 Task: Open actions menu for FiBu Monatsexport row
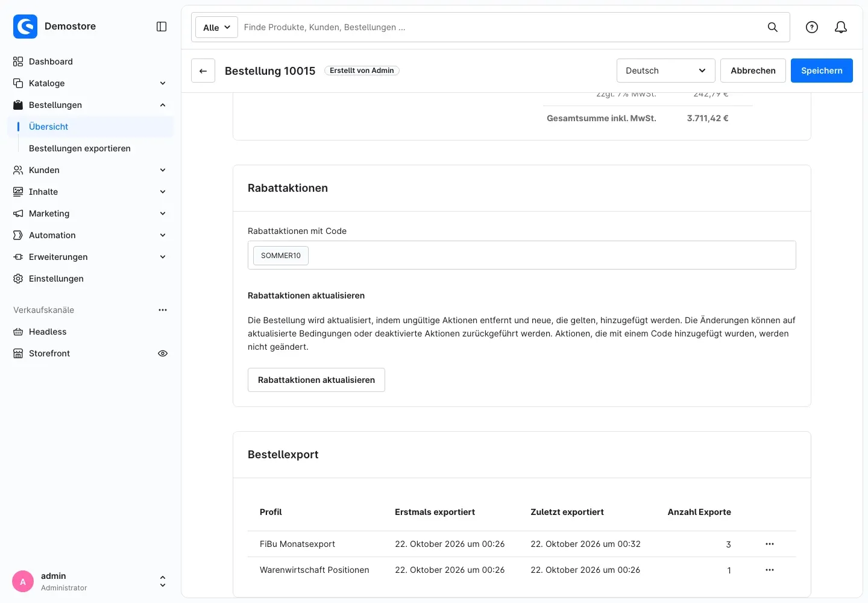pyautogui.click(x=770, y=544)
